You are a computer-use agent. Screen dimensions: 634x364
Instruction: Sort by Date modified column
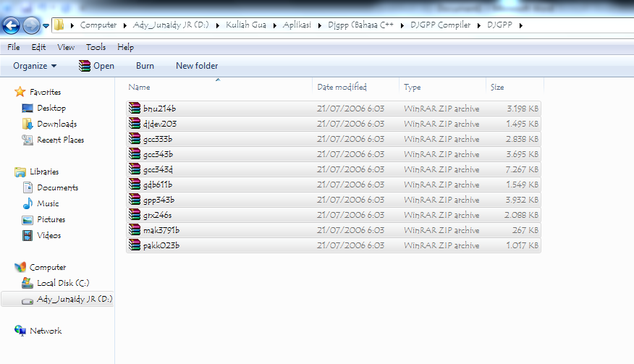(342, 87)
